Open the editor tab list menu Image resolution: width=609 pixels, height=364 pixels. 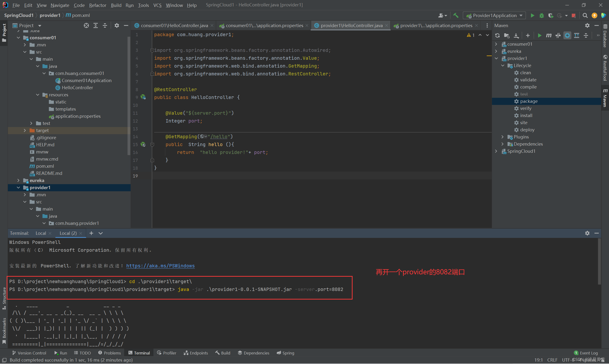[487, 25]
